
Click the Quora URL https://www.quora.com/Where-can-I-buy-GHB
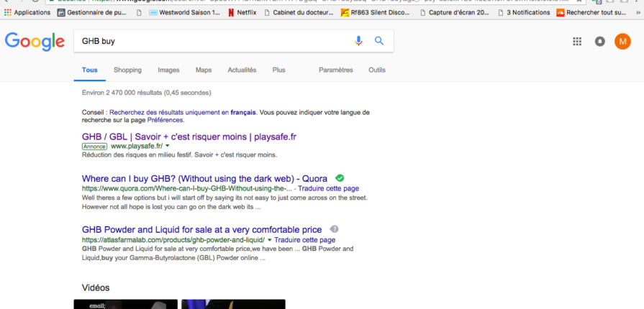pos(187,189)
